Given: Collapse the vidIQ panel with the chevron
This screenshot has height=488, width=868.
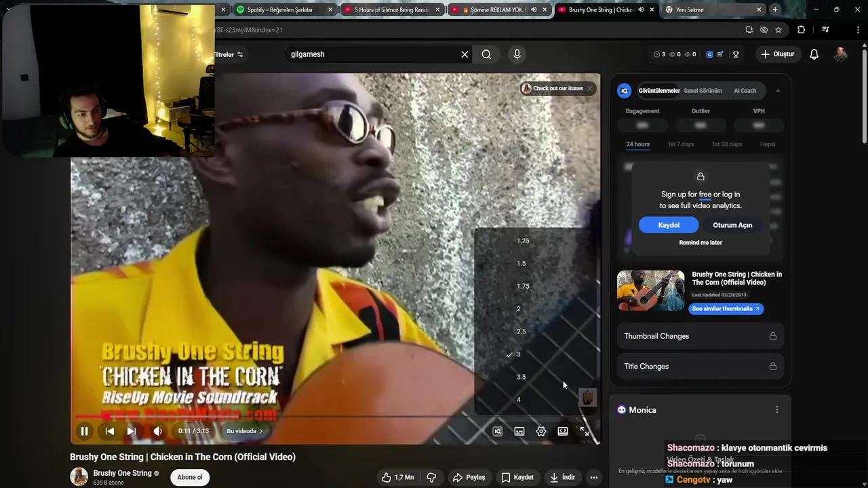Looking at the screenshot, I should (778, 91).
